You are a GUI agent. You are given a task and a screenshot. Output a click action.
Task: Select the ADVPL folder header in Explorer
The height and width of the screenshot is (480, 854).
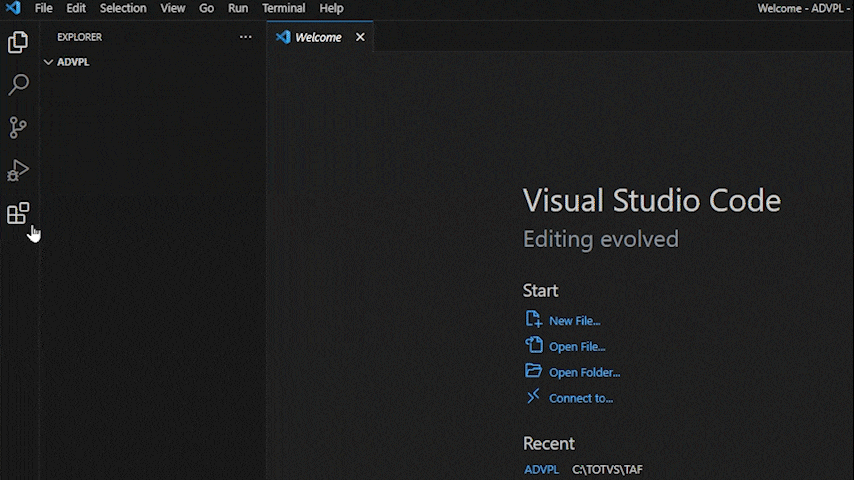152,62
